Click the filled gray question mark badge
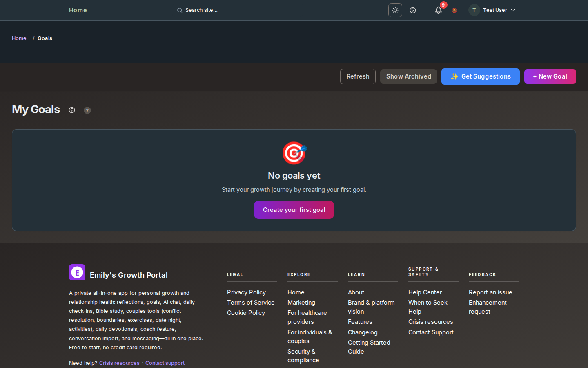Screen dimensions: 588x368 (x=87, y=110)
